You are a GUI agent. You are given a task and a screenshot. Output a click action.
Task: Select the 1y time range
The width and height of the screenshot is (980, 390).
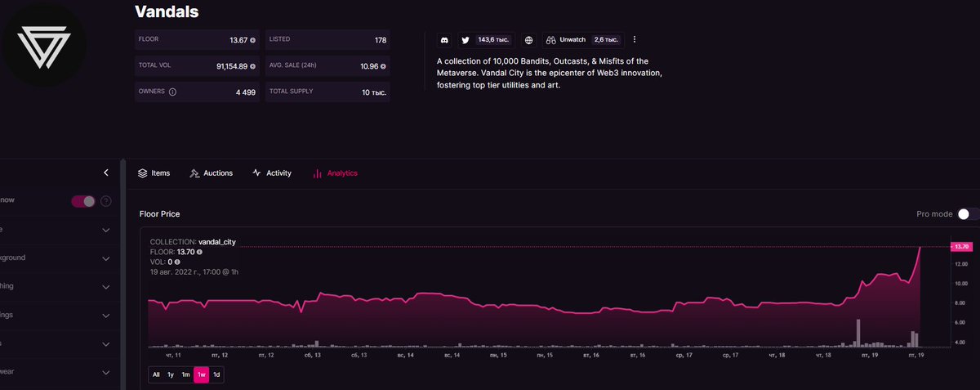click(171, 374)
